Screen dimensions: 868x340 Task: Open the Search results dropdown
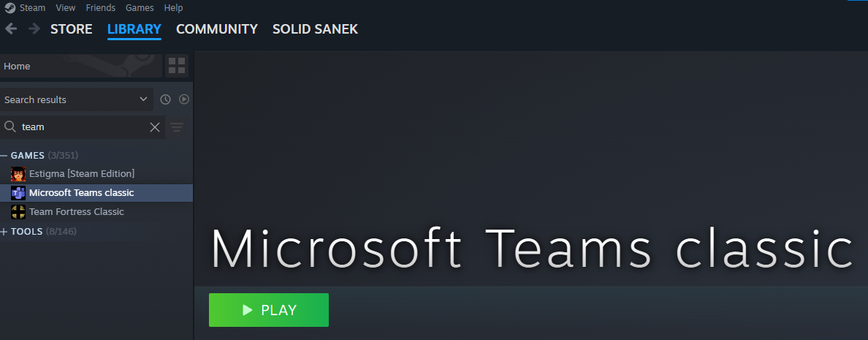(x=76, y=99)
